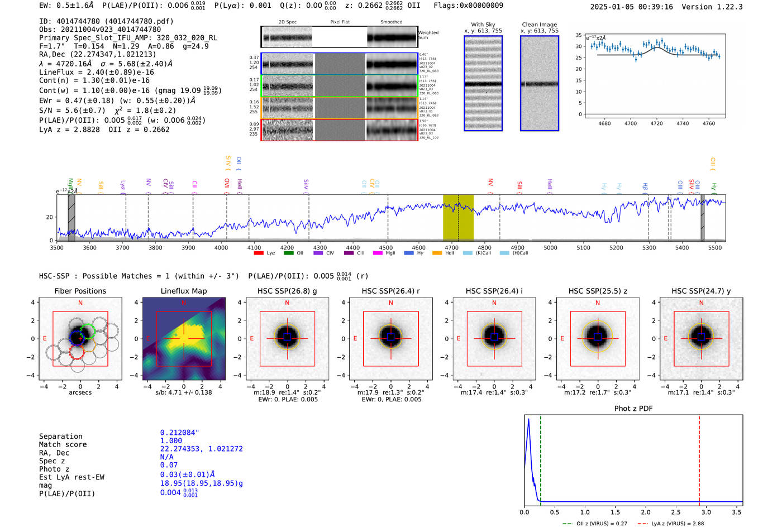Click the (K)CaII legend swatch

(468, 253)
